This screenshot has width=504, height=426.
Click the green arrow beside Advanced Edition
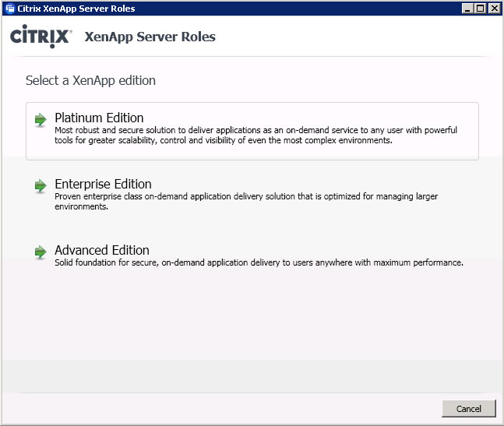41,252
